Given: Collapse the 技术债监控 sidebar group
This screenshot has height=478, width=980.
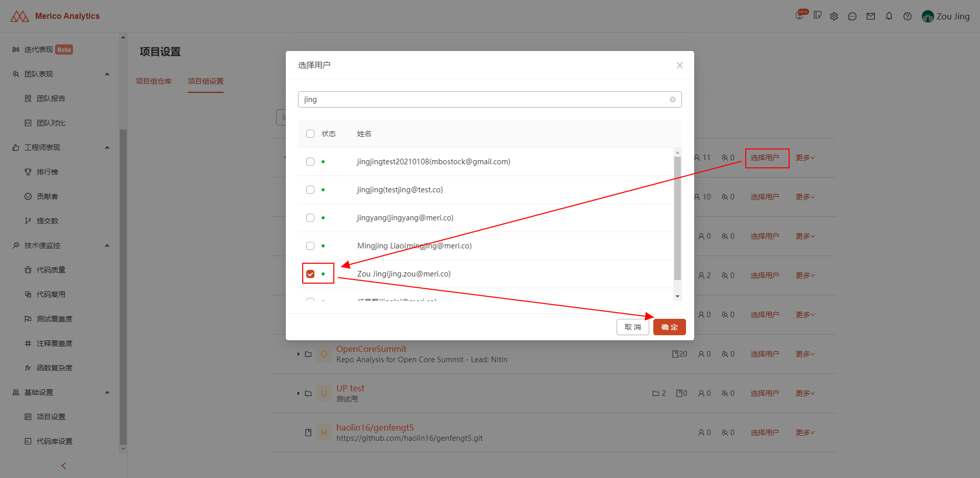Looking at the screenshot, I should (x=107, y=245).
